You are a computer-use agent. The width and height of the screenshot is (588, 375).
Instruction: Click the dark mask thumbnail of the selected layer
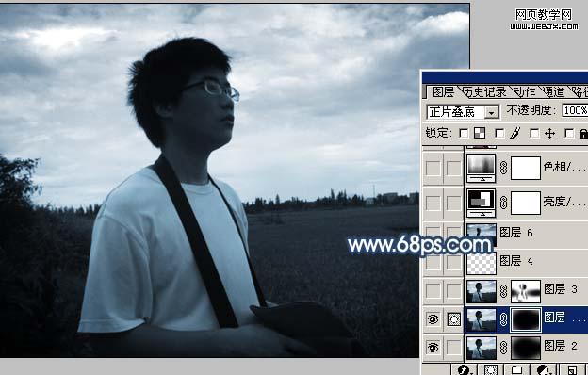click(x=526, y=319)
